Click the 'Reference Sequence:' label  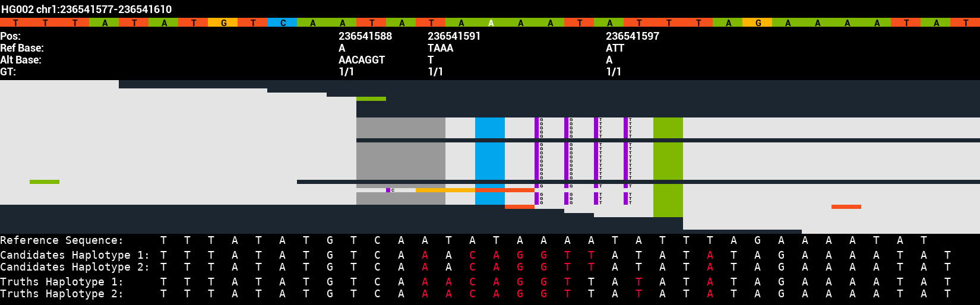pyautogui.click(x=62, y=240)
